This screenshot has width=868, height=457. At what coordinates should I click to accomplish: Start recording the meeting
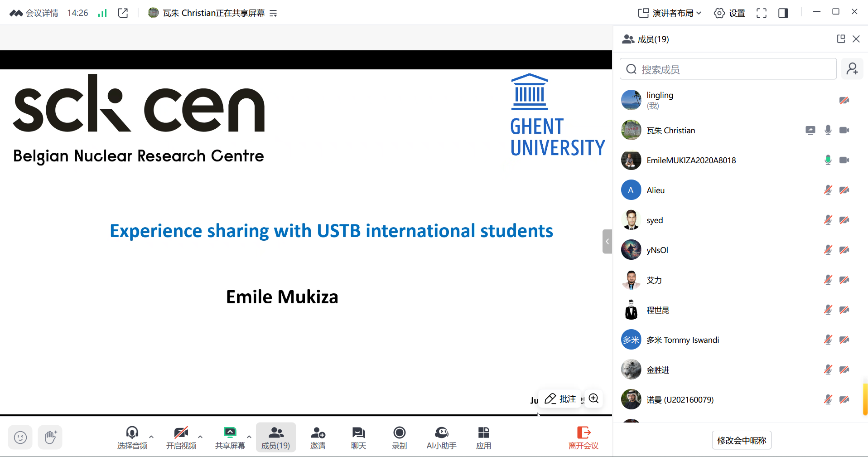399,438
